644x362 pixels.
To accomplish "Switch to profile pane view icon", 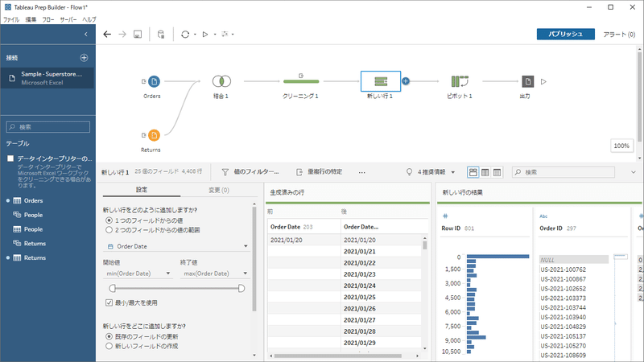I will (473, 172).
